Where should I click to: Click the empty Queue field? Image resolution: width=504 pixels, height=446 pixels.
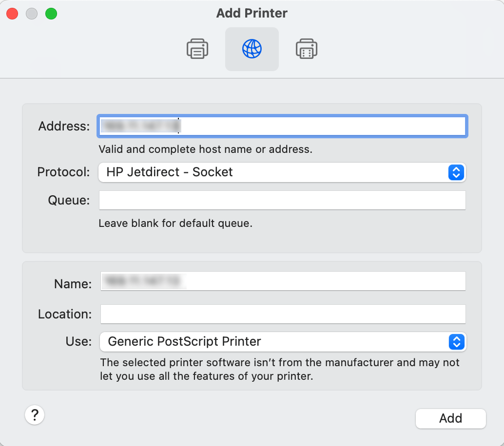click(x=283, y=200)
